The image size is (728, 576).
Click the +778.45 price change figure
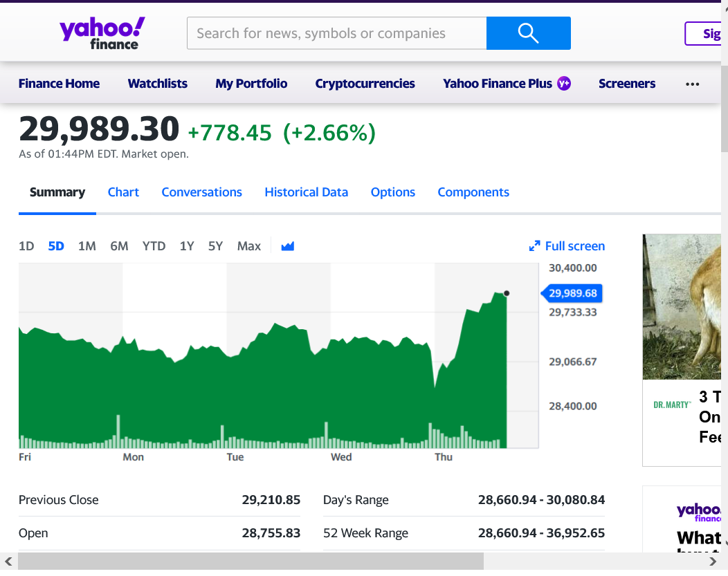coord(229,133)
